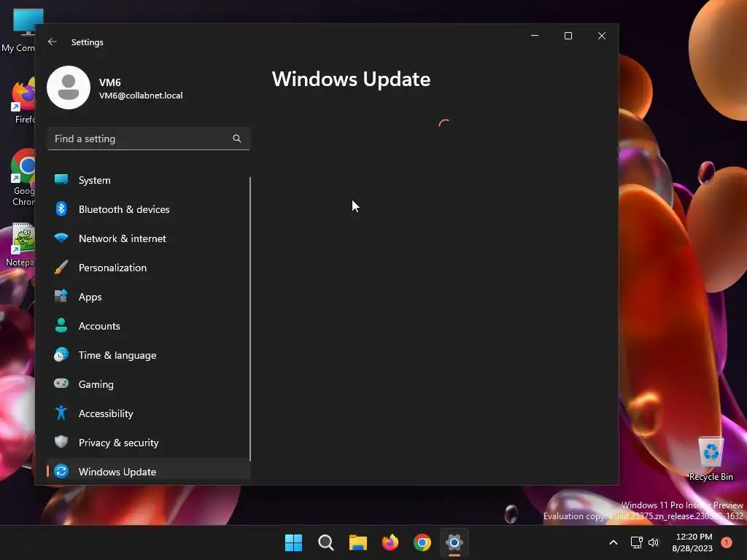Launch Google Chrome from the taskbar
The height and width of the screenshot is (560, 747).
pyautogui.click(x=422, y=542)
